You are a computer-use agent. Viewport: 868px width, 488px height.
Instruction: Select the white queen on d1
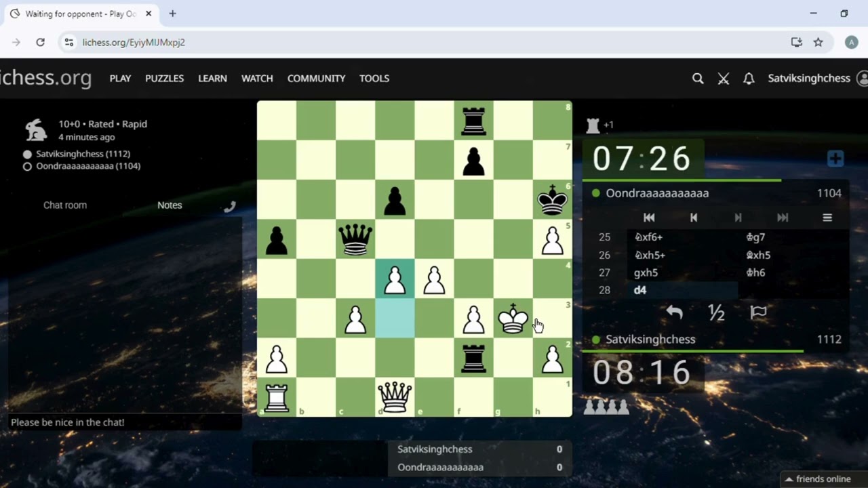tap(395, 397)
